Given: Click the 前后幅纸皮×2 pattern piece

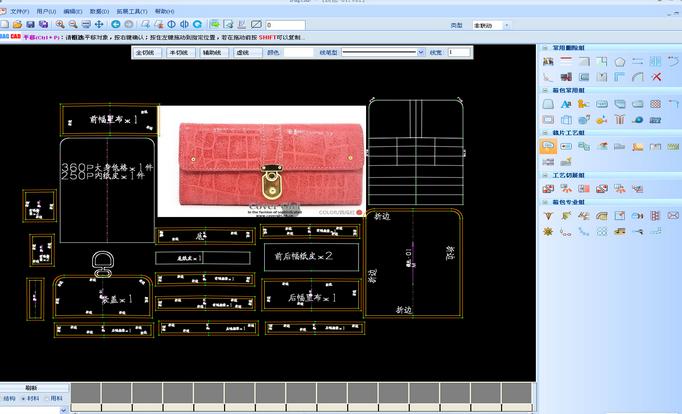Looking at the screenshot, I should pos(311,257).
